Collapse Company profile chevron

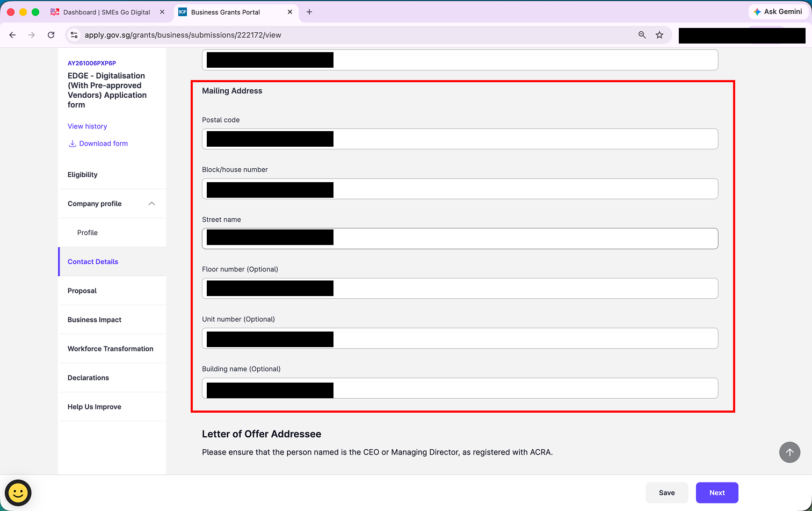[x=151, y=204]
